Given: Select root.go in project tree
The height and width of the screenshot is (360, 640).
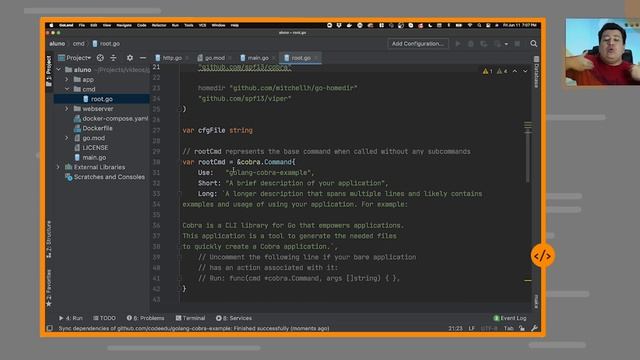Looking at the screenshot, I should (102, 99).
